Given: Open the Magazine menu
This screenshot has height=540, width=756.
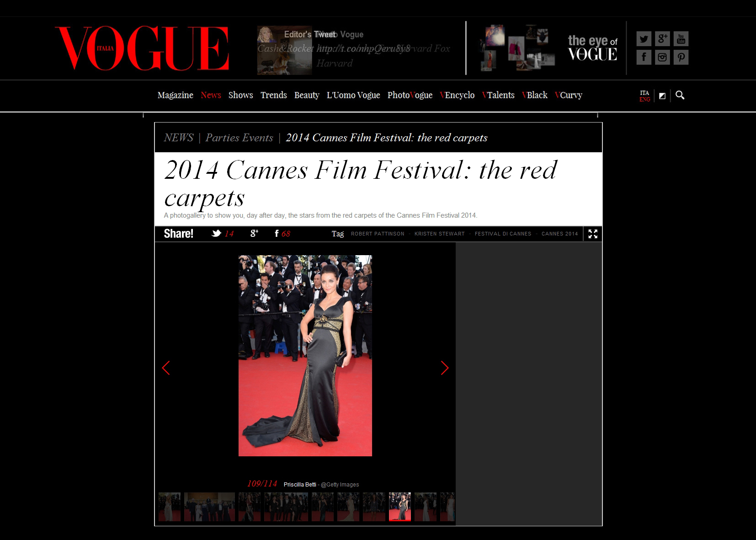Looking at the screenshot, I should click(x=175, y=95).
